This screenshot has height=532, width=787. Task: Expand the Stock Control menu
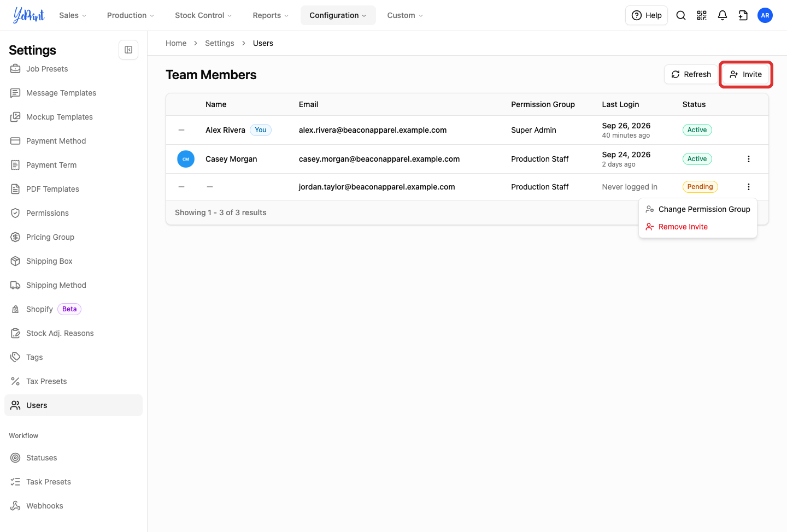tap(203, 15)
